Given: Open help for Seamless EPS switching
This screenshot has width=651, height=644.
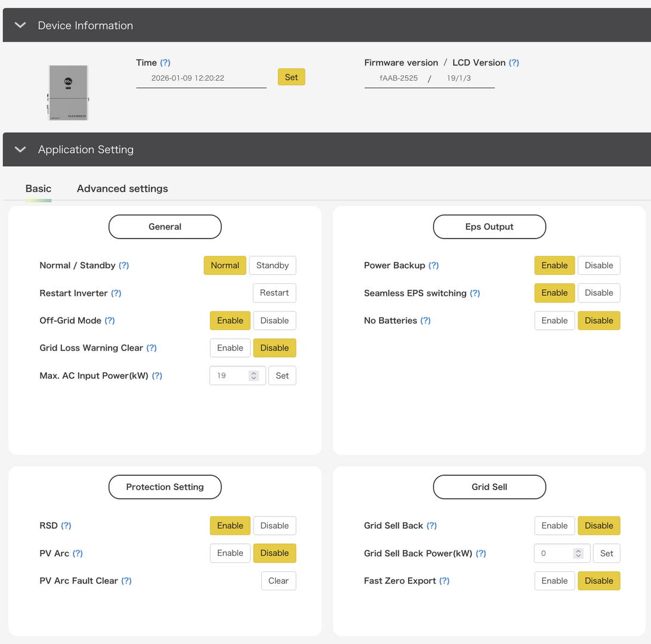Looking at the screenshot, I should (475, 293).
